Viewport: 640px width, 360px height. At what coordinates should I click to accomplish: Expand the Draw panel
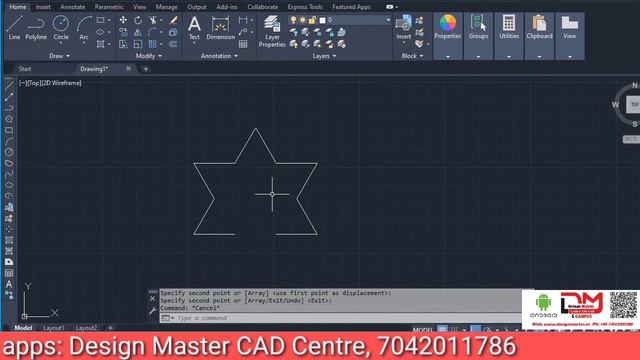60,56
